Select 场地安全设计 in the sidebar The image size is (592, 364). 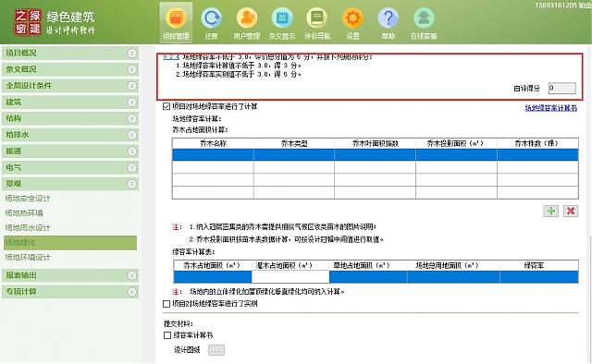pos(28,199)
